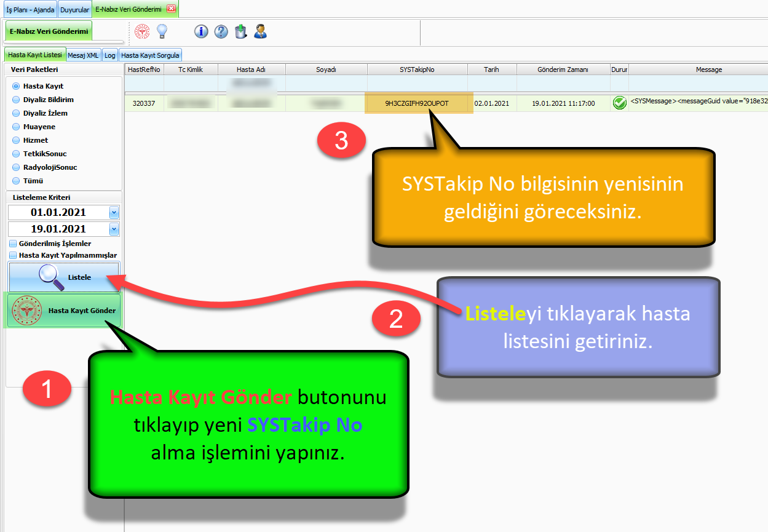Image resolution: width=768 pixels, height=532 pixels.
Task: Click the Soyadı column header
Action: point(327,69)
